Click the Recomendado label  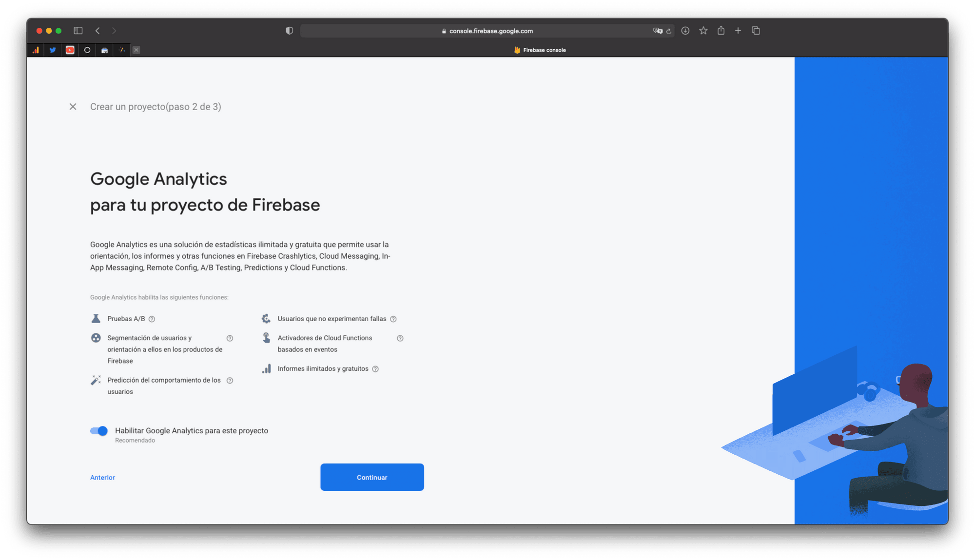coord(135,441)
